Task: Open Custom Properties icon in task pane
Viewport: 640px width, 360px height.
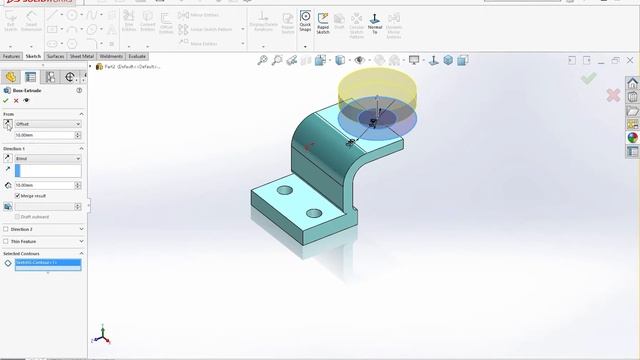Action: pyautogui.click(x=632, y=151)
